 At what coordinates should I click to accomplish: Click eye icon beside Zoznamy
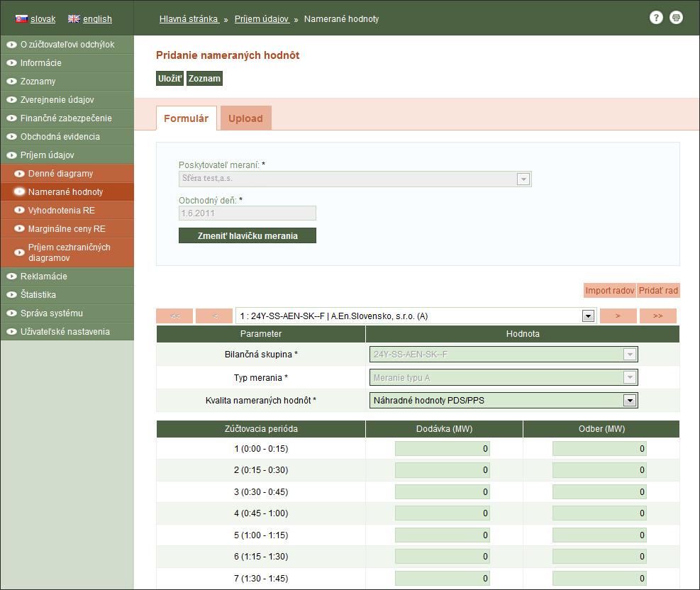(x=11, y=82)
